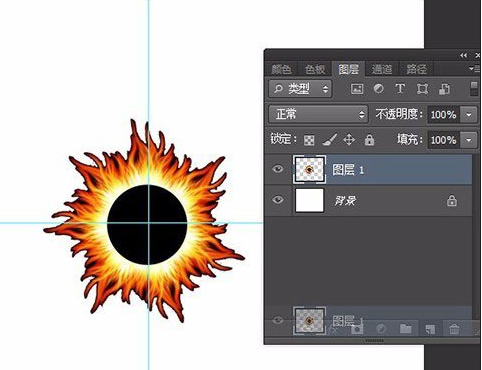The height and width of the screenshot is (370, 482).
Task: Switch to the 色板 tab
Action: (x=315, y=69)
